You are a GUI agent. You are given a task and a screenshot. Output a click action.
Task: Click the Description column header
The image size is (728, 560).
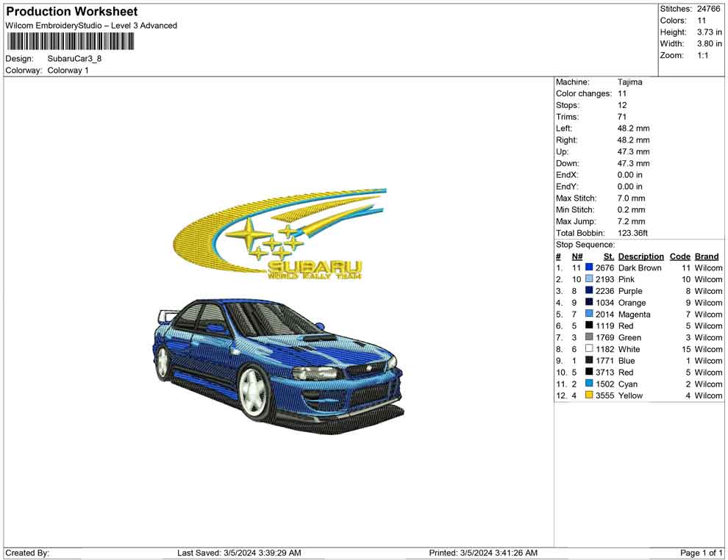point(640,256)
